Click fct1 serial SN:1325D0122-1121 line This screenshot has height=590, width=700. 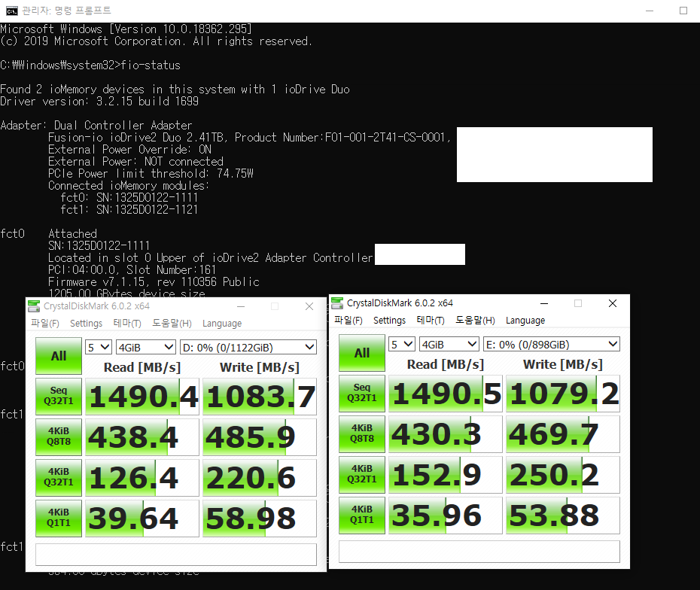[129, 209]
